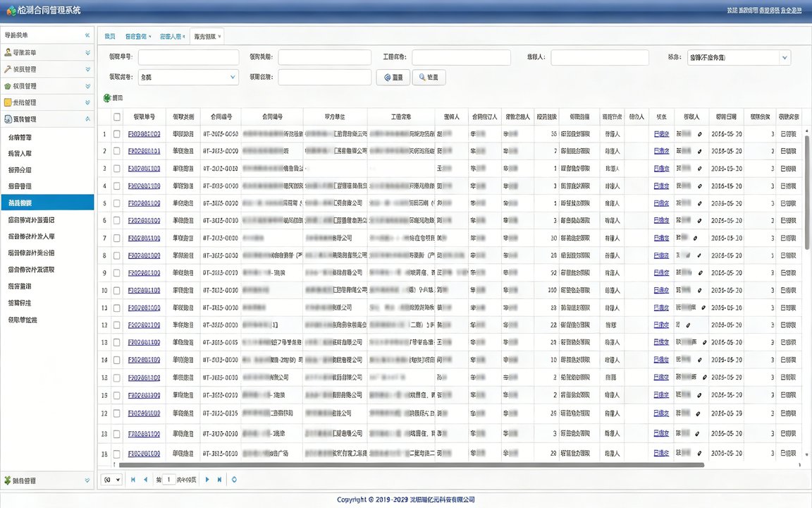Open the order number link in table row 2

144,152
